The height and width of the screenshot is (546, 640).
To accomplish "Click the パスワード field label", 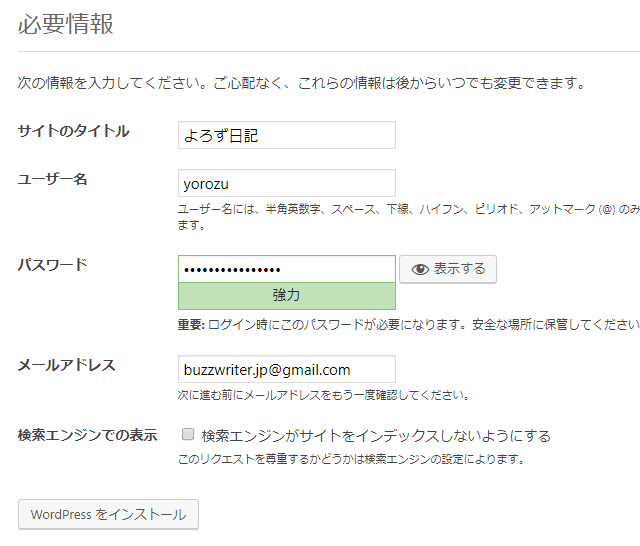I will [x=53, y=265].
